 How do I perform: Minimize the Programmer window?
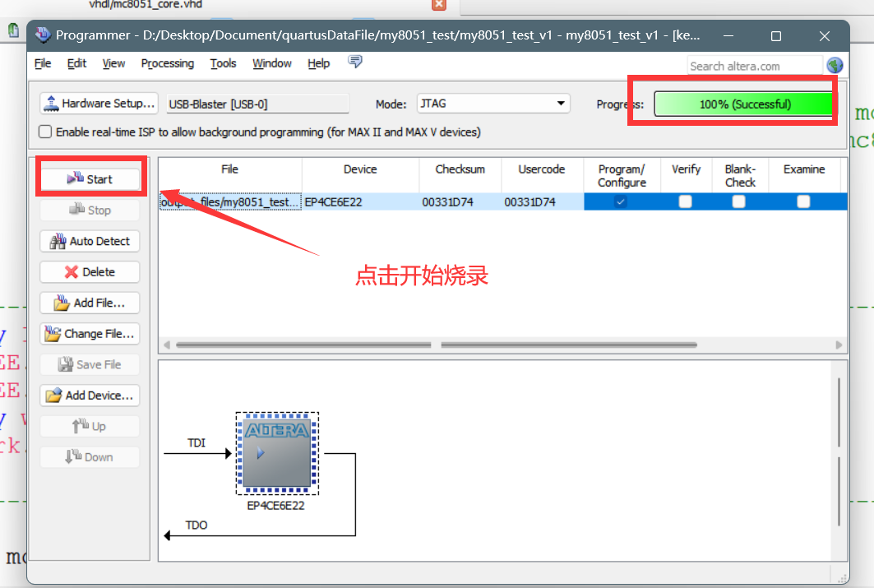click(x=728, y=36)
